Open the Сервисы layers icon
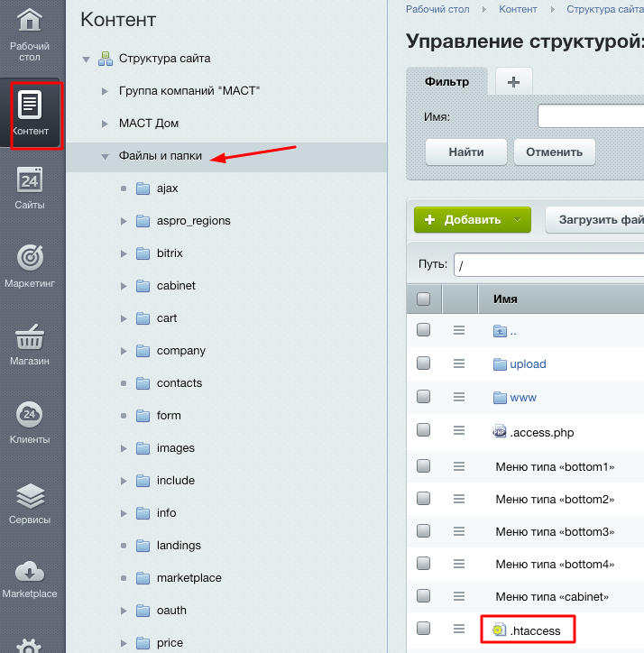This screenshot has height=653, width=644. tap(30, 496)
